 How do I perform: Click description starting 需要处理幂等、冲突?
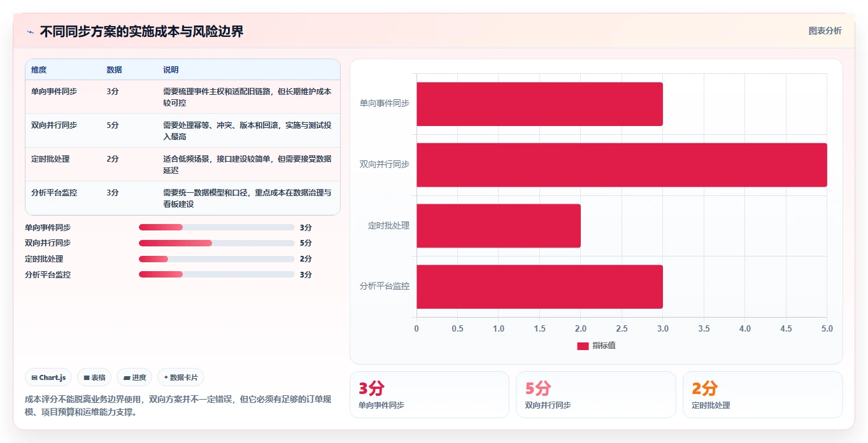247,131
